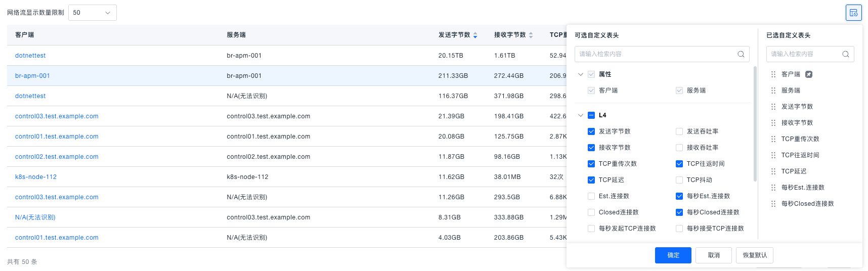Viewport: 868px width, 271px height.
Task: Toggle the L4 group checkbox
Action: click(591, 115)
